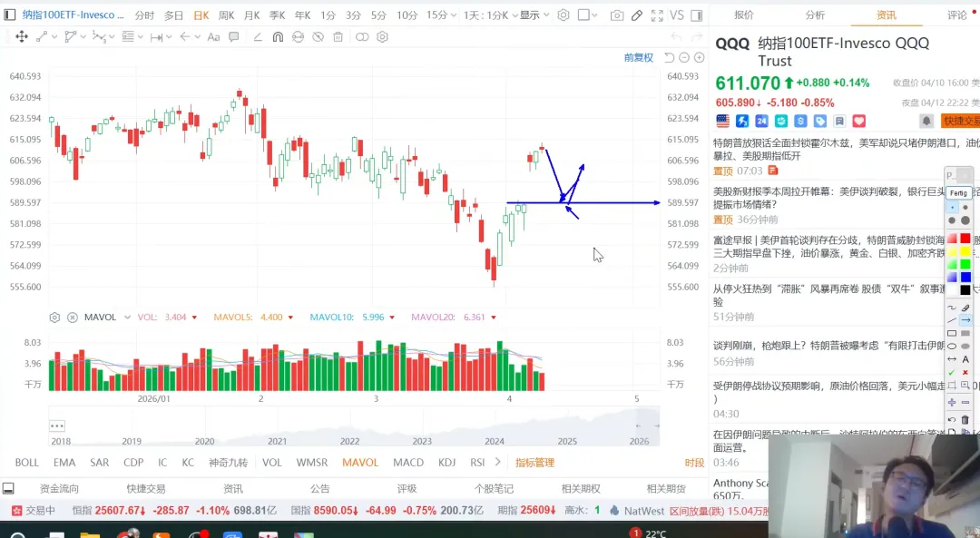Open drawing settings gear in drawing toolbar

(383, 37)
